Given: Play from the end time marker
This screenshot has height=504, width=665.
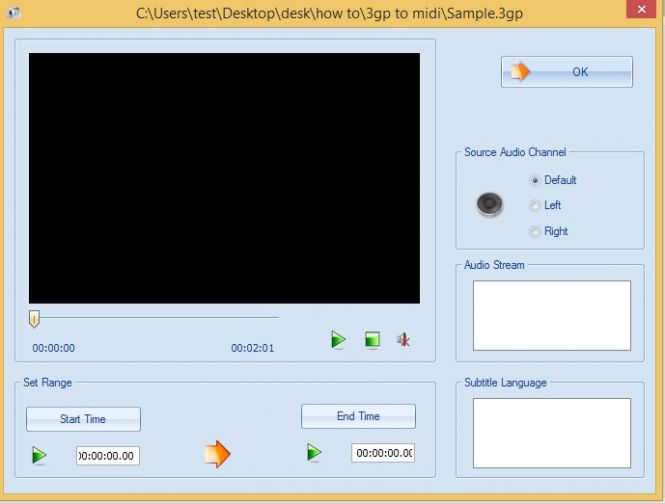Looking at the screenshot, I should (314, 453).
